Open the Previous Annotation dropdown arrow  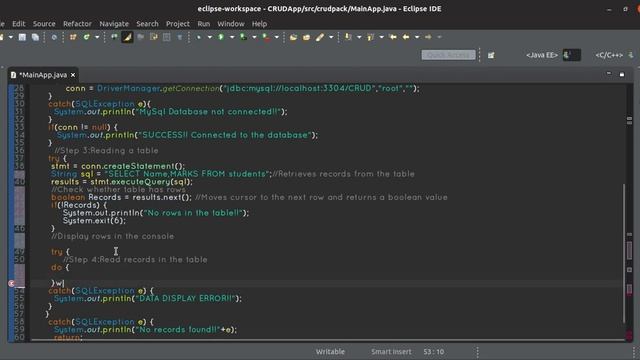point(382,37)
